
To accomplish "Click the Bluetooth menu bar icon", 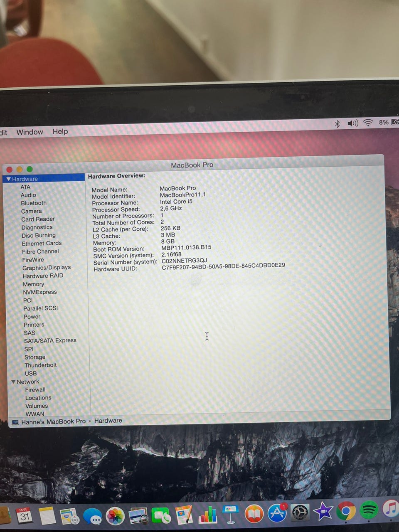I will point(337,124).
